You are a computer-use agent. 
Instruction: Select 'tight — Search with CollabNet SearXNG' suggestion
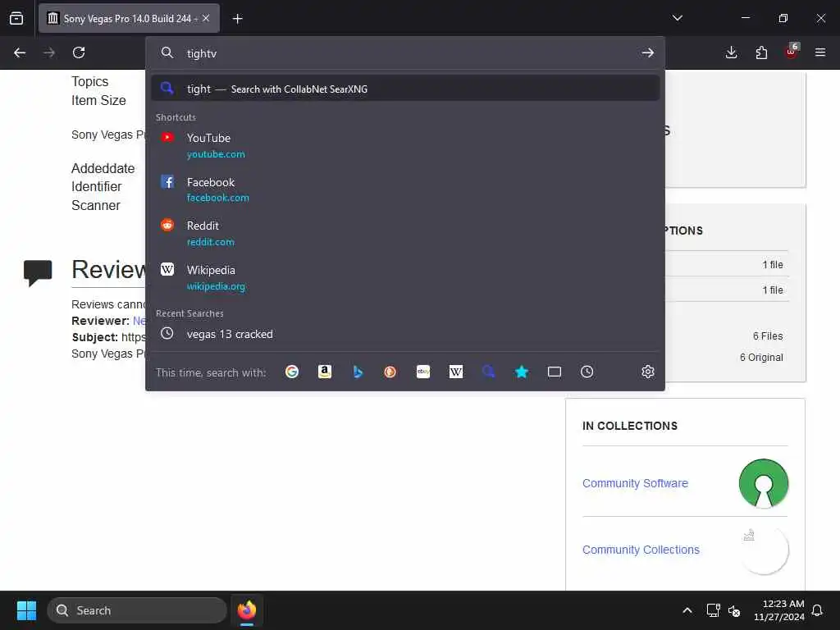click(405, 89)
